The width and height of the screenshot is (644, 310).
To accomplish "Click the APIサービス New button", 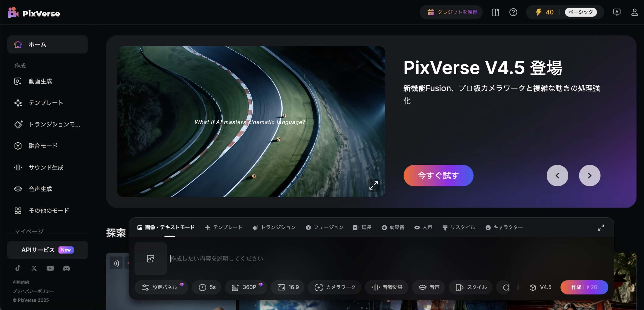I will click(x=47, y=250).
